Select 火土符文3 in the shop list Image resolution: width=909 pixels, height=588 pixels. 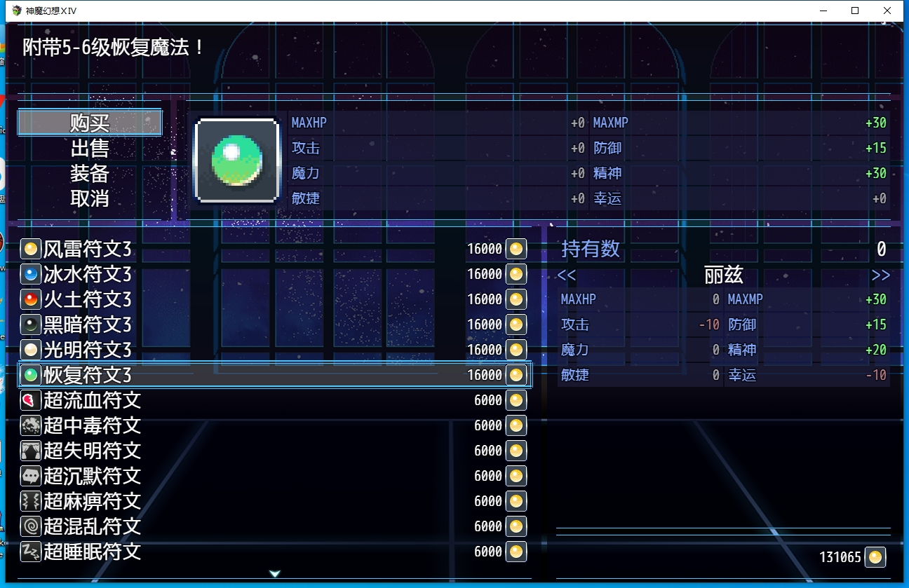click(274, 299)
